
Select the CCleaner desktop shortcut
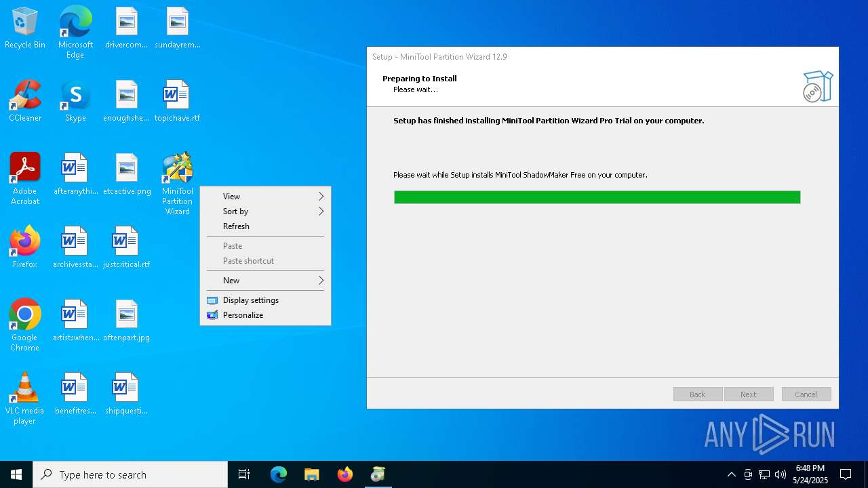click(25, 102)
